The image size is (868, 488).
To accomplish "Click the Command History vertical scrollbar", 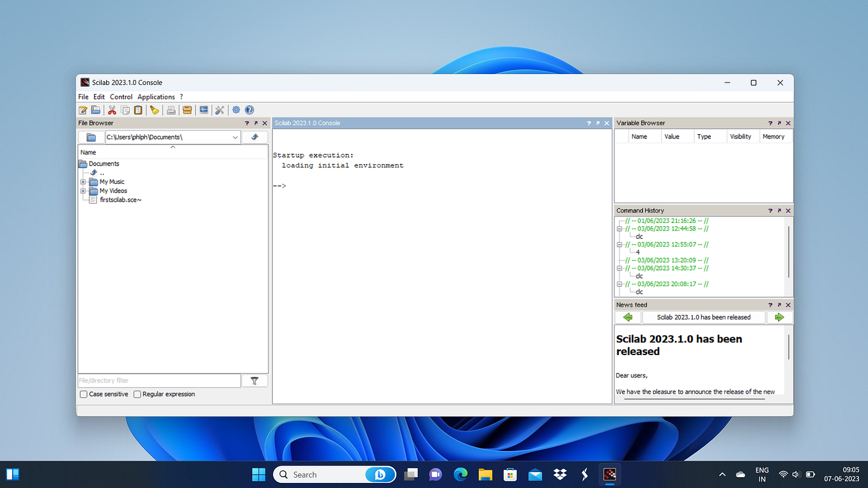I will [789, 252].
